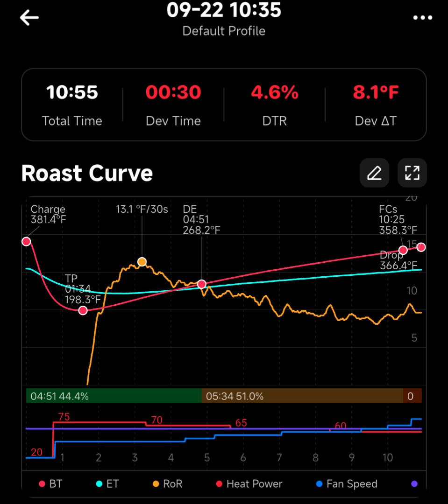
Task: Tap the heat power 70 label
Action: click(157, 420)
